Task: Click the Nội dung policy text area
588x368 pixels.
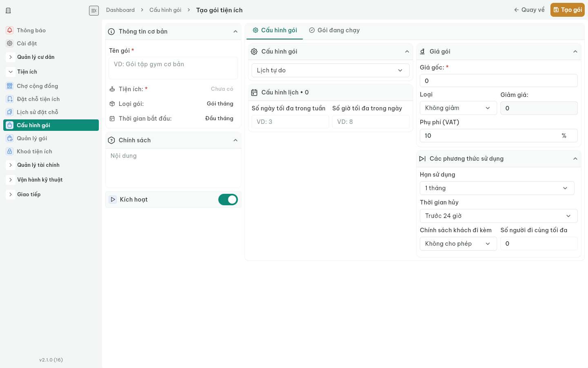Action: [x=173, y=168]
